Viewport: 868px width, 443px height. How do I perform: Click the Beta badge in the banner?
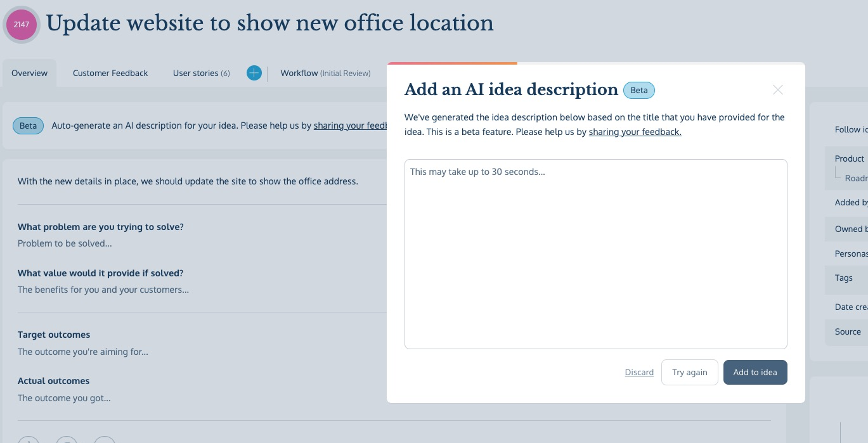click(x=28, y=125)
